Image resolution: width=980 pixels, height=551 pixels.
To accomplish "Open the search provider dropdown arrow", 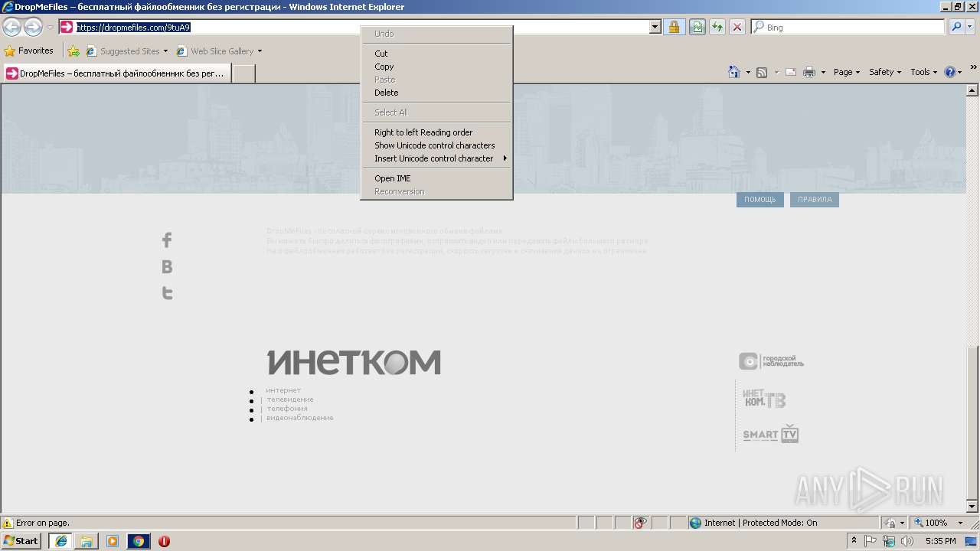I will pos(970,27).
